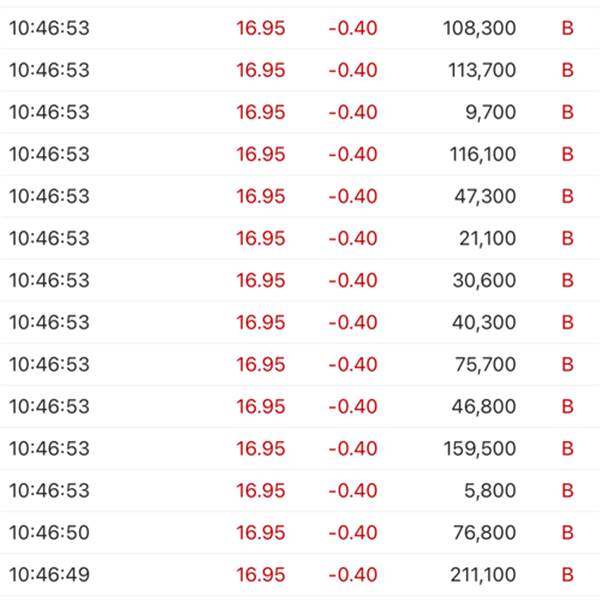This screenshot has width=600, height=600.
Task: Click the 10:46:53 timestamp on the 9,700 row
Action: point(49,112)
